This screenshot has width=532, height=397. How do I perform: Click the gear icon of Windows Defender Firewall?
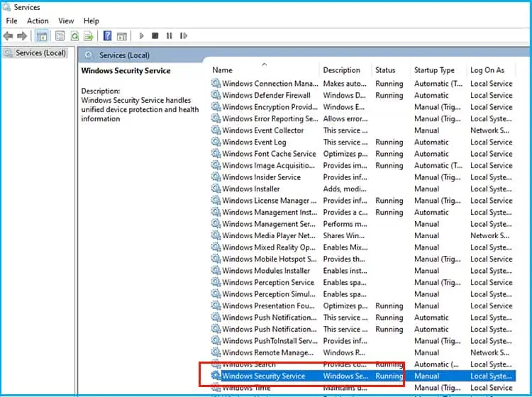click(x=216, y=95)
